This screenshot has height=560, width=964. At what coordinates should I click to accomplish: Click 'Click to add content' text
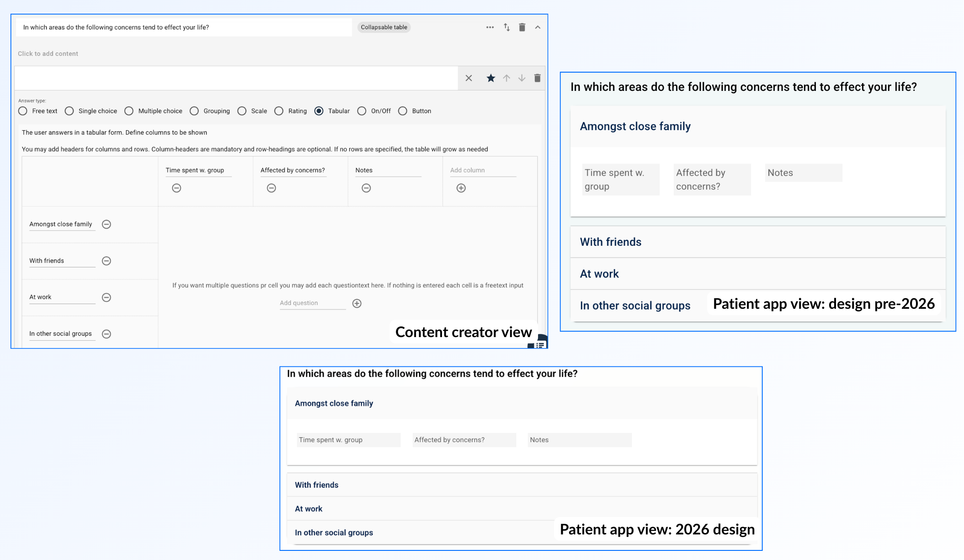coord(48,54)
